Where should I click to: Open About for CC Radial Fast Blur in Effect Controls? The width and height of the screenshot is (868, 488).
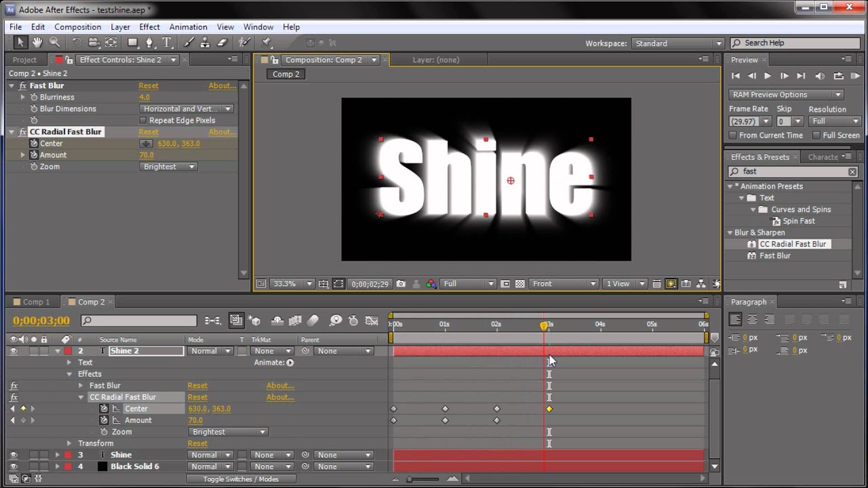[x=222, y=132]
